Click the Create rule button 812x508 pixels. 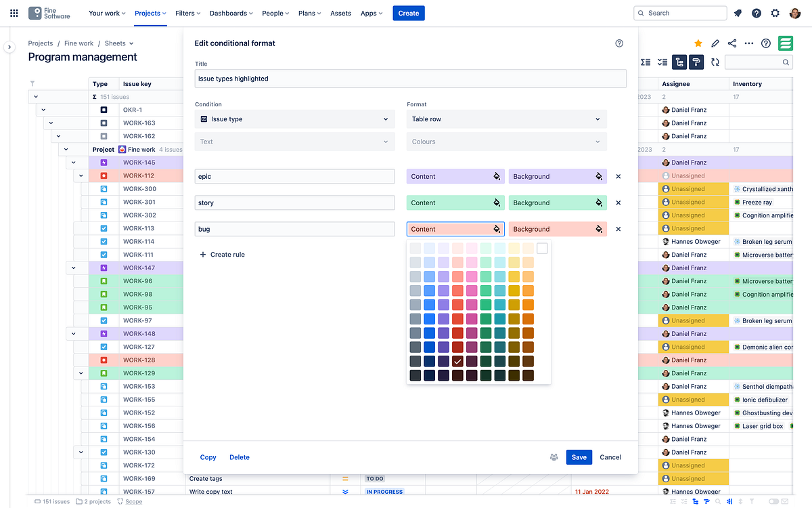223,254
